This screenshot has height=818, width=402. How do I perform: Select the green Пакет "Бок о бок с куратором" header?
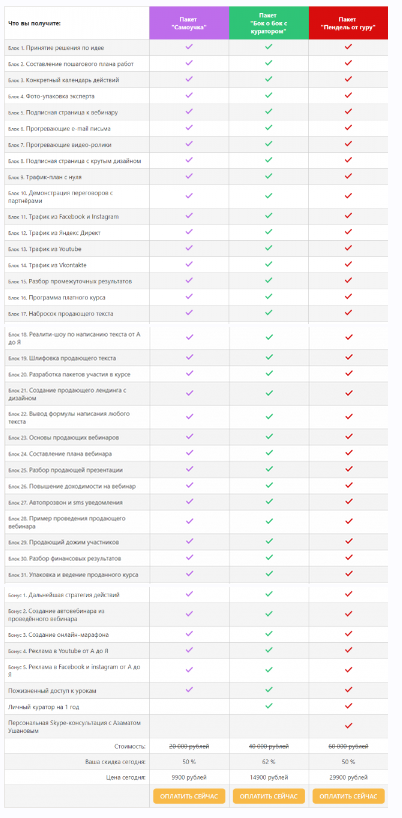point(269,23)
